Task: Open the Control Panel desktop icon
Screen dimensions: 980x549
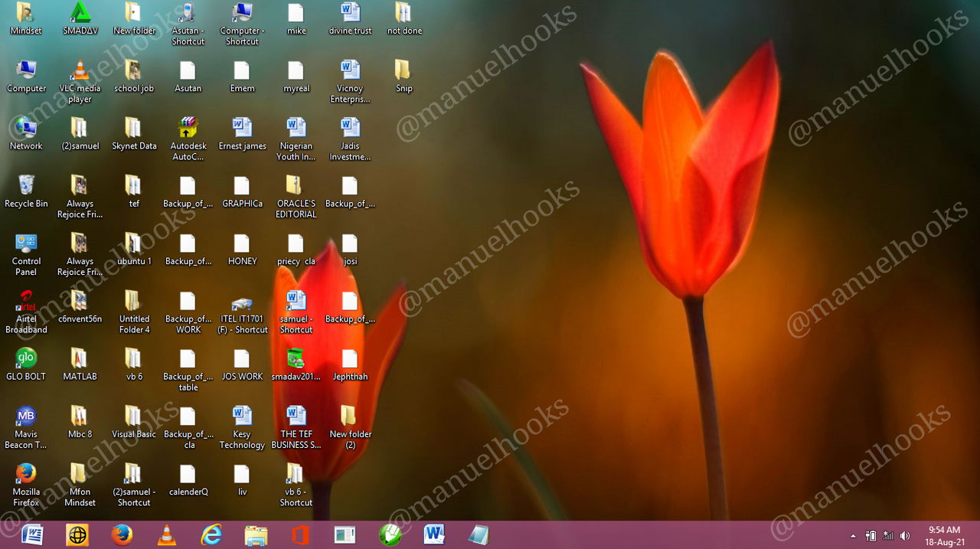Action: (26, 254)
